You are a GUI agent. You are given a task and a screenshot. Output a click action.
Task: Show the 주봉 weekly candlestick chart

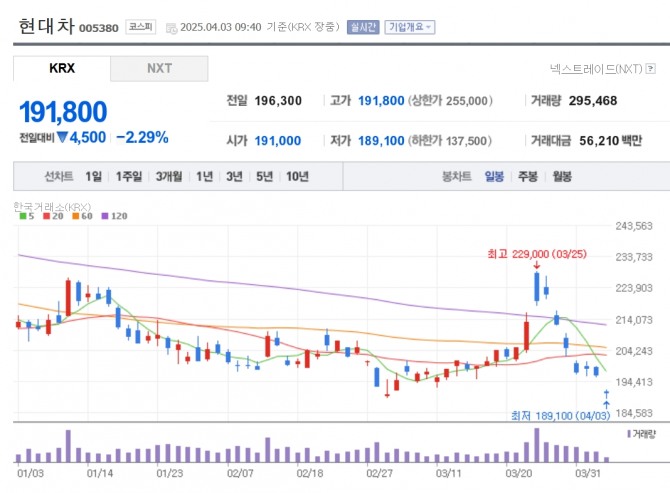coord(527,176)
